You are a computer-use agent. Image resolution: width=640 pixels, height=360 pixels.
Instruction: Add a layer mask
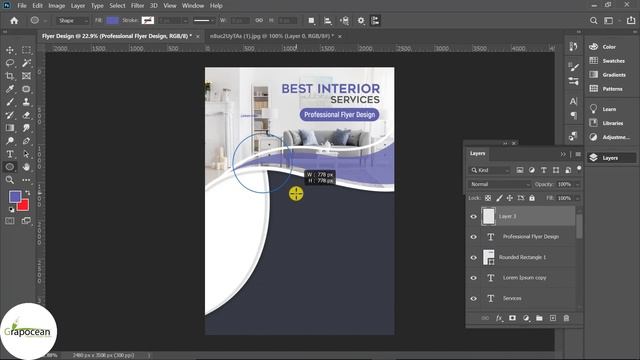(x=512, y=318)
